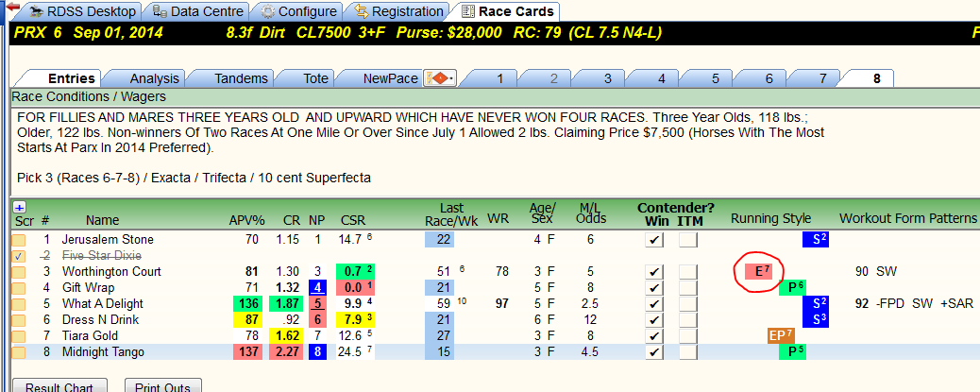Click Jerusalem Stone's S2 running style badge
Viewport: 980px width, 392px height.
pyautogui.click(x=816, y=240)
